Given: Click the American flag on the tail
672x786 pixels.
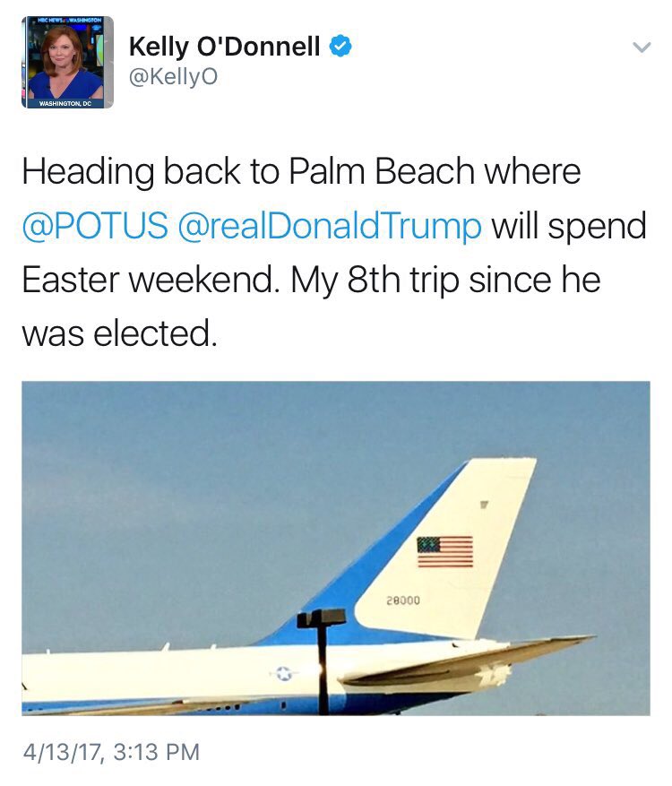Looking at the screenshot, I should pos(445,552).
